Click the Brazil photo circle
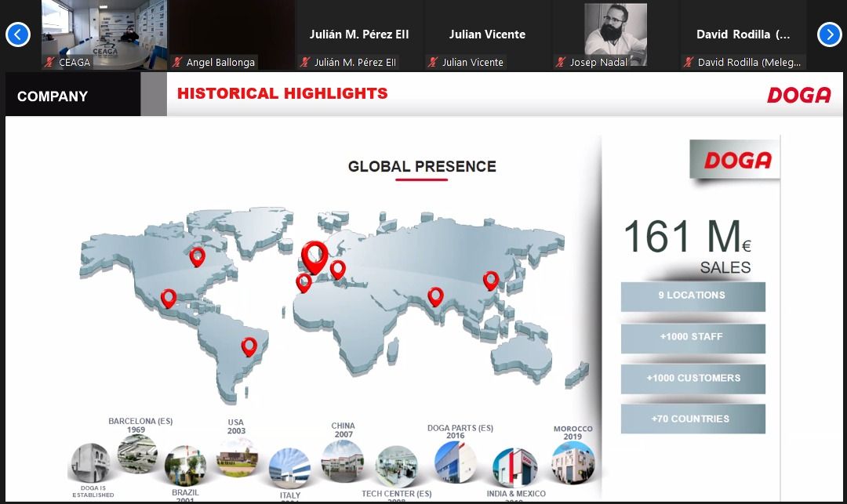847x504 pixels. click(185, 466)
